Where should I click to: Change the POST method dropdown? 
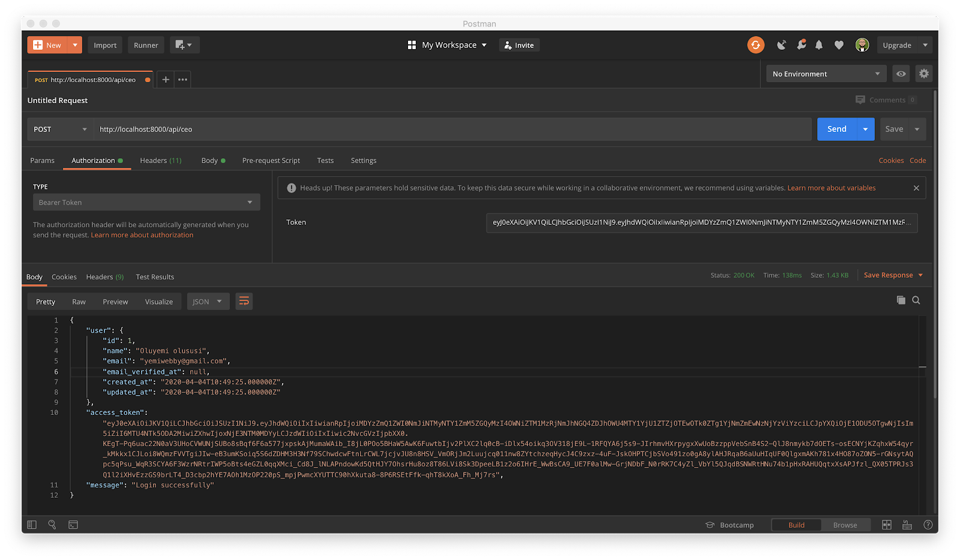pyautogui.click(x=60, y=130)
